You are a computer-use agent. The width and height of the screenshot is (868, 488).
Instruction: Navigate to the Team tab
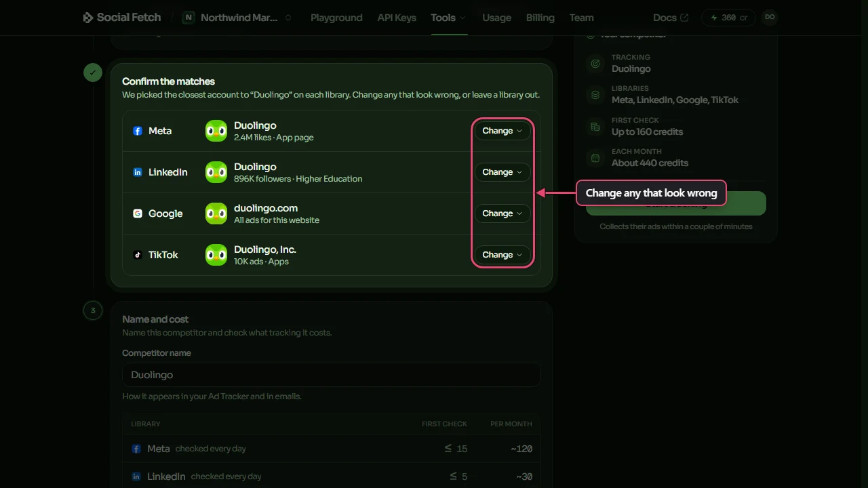[x=581, y=18]
